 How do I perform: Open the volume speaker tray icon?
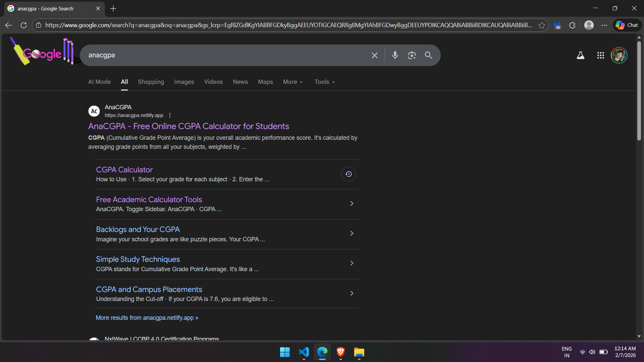592,352
